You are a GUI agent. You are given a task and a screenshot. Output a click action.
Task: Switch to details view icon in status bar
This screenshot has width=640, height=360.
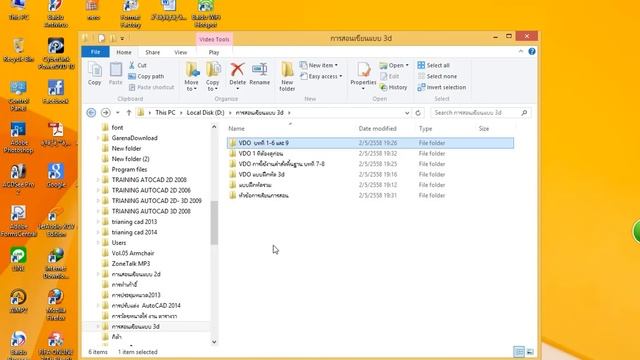click(x=519, y=351)
